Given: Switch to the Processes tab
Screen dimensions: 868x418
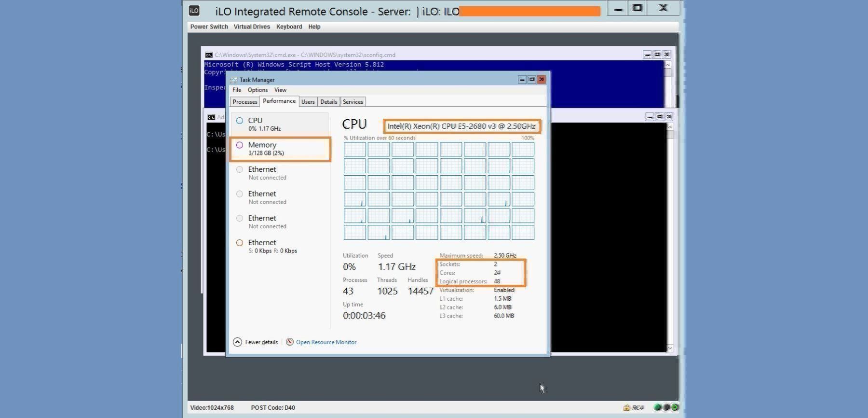Looking at the screenshot, I should 245,102.
